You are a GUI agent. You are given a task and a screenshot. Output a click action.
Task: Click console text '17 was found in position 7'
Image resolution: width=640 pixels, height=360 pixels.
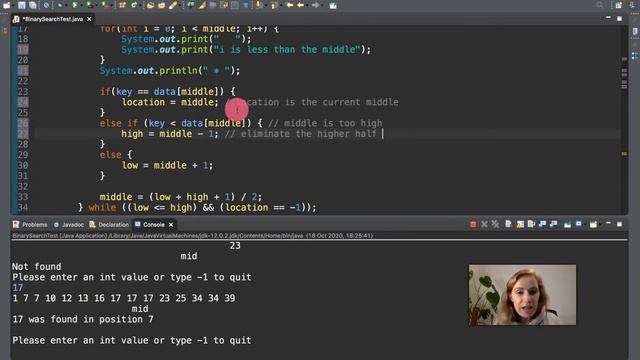click(83, 319)
